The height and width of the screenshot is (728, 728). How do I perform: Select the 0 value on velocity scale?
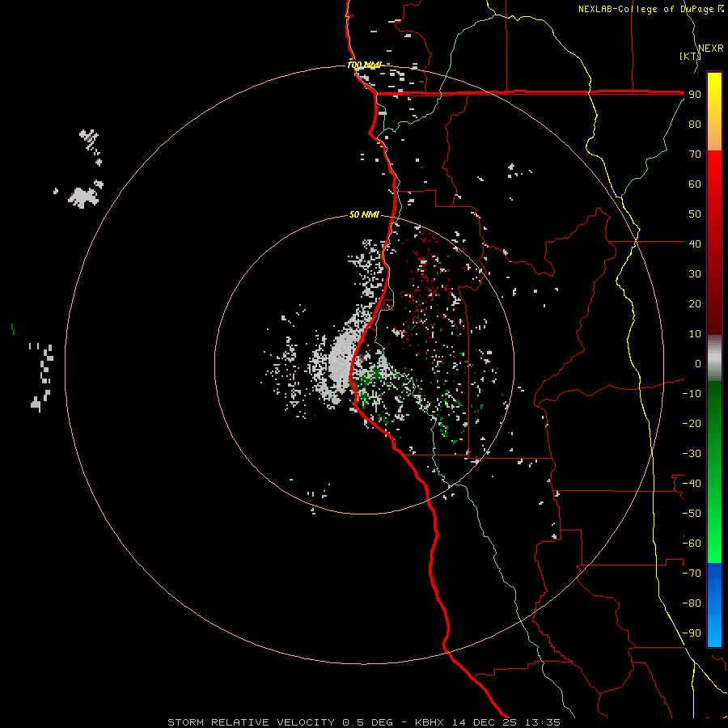[698, 364]
